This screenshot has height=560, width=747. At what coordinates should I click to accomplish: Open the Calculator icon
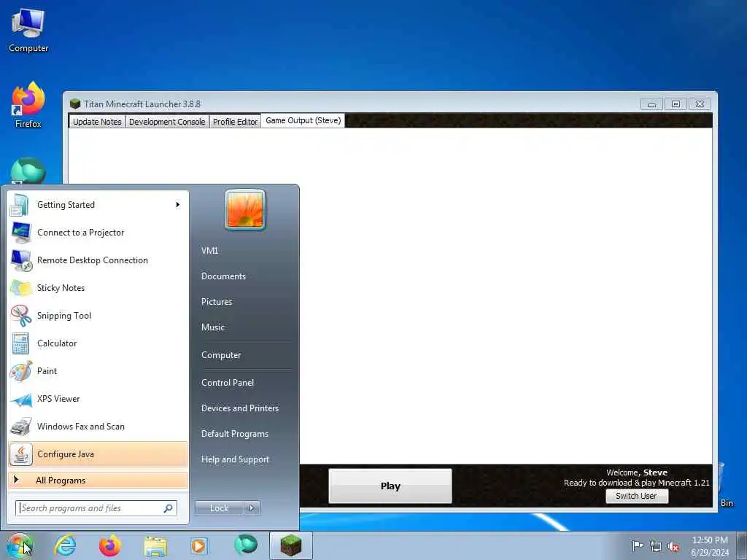coord(20,343)
